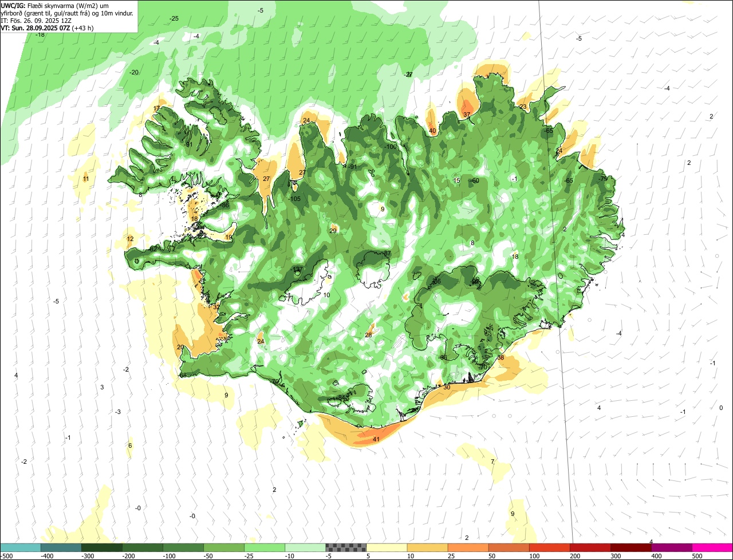
Task: Click the legend swatch between 100 and 200
Action: pyautogui.click(x=550, y=547)
